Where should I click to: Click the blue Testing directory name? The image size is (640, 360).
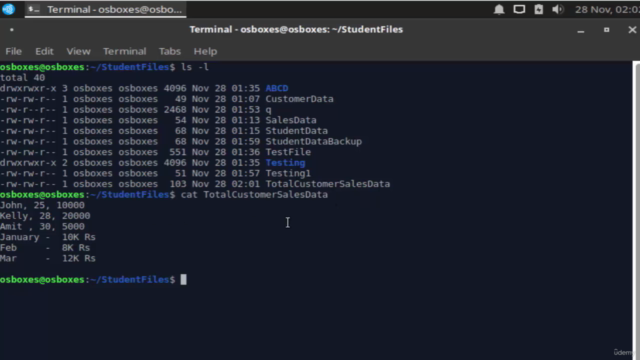coord(285,162)
